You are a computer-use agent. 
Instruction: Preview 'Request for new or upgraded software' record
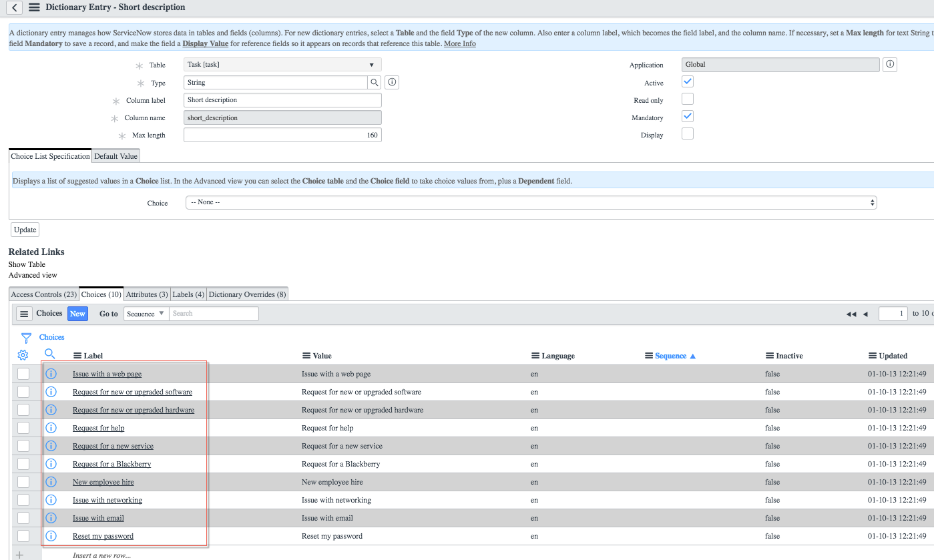tap(51, 392)
